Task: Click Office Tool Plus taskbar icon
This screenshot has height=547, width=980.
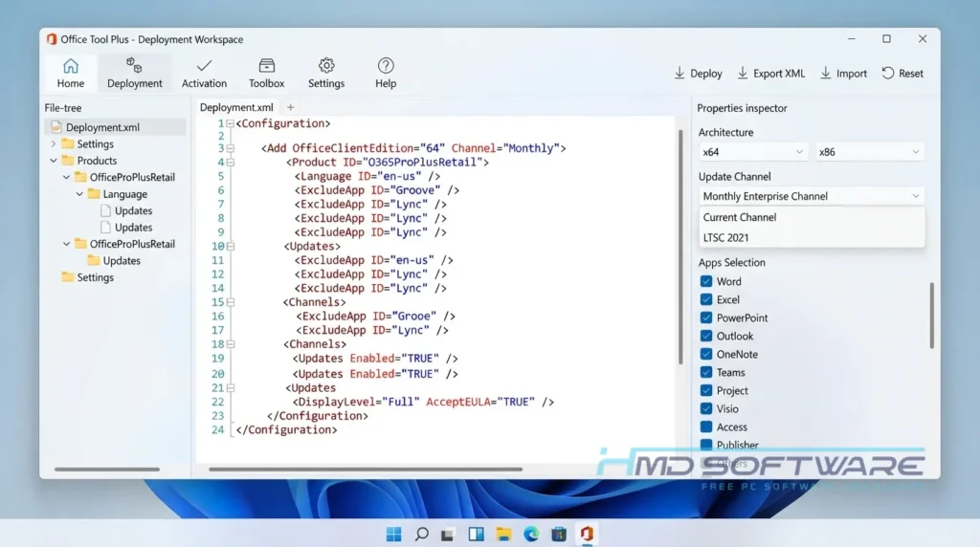Action: (x=587, y=534)
